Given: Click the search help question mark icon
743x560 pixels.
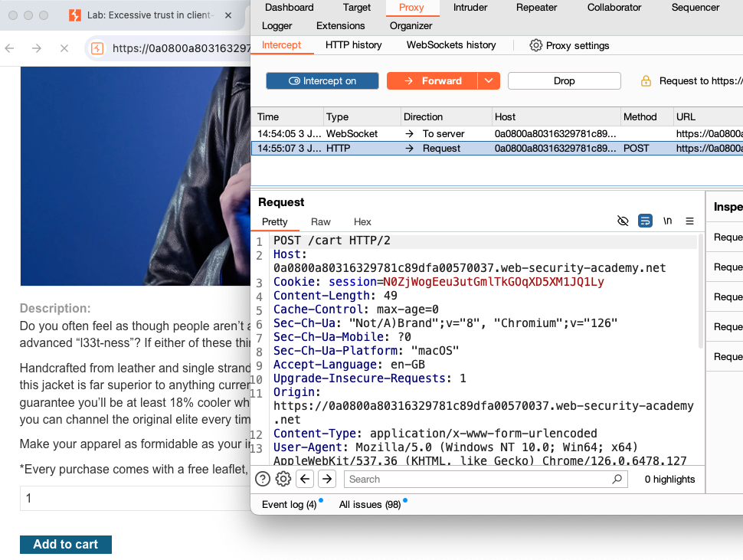Looking at the screenshot, I should tap(262, 478).
